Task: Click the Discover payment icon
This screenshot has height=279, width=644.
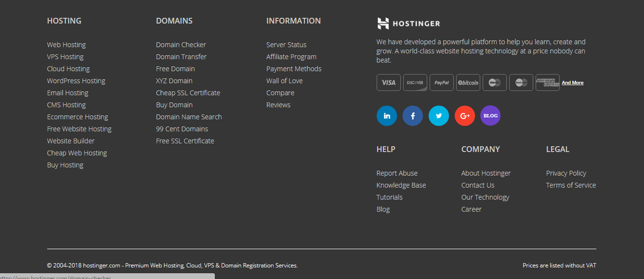Action: coord(415,83)
